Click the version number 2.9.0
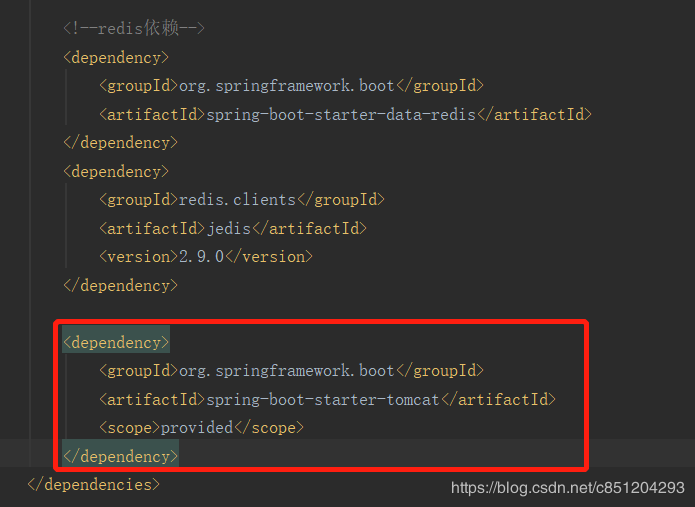 tap(202, 257)
